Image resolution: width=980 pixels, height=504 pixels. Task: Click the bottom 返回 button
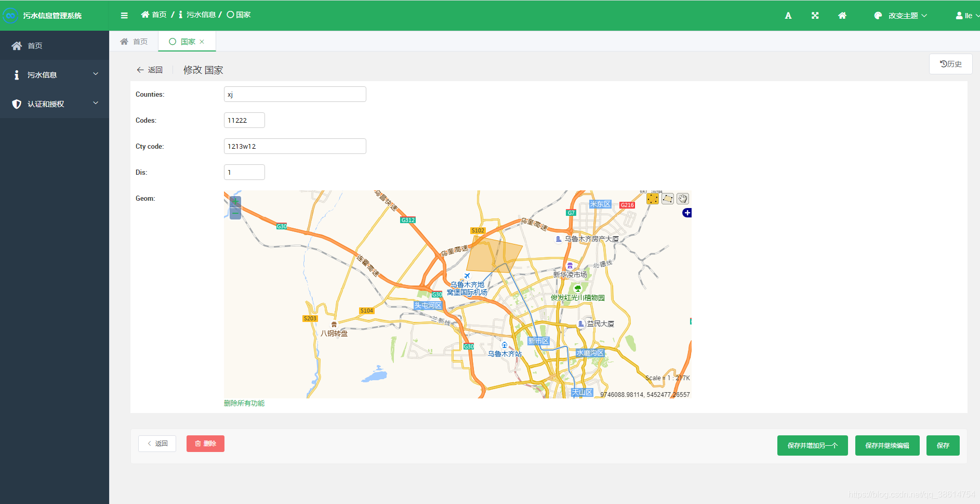tap(157, 444)
